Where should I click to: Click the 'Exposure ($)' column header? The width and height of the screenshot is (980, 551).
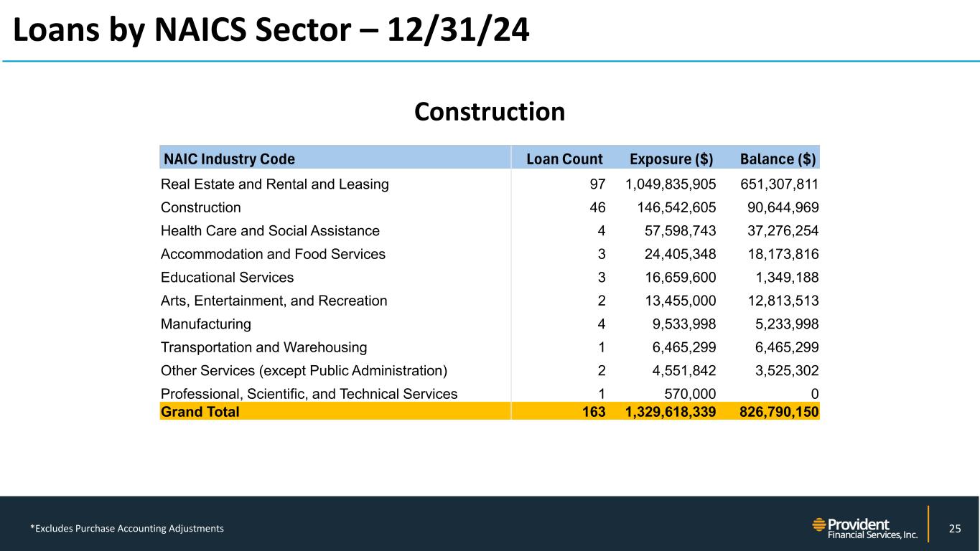(x=671, y=159)
